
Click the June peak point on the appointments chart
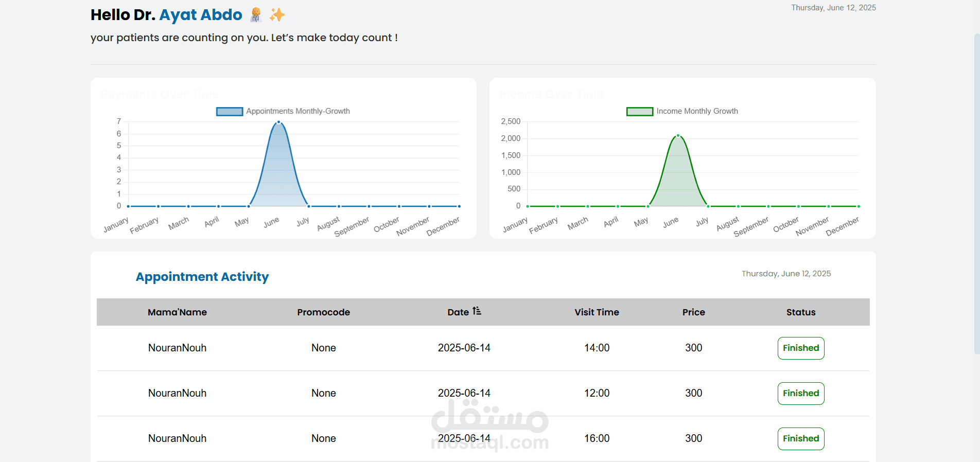[278, 122]
